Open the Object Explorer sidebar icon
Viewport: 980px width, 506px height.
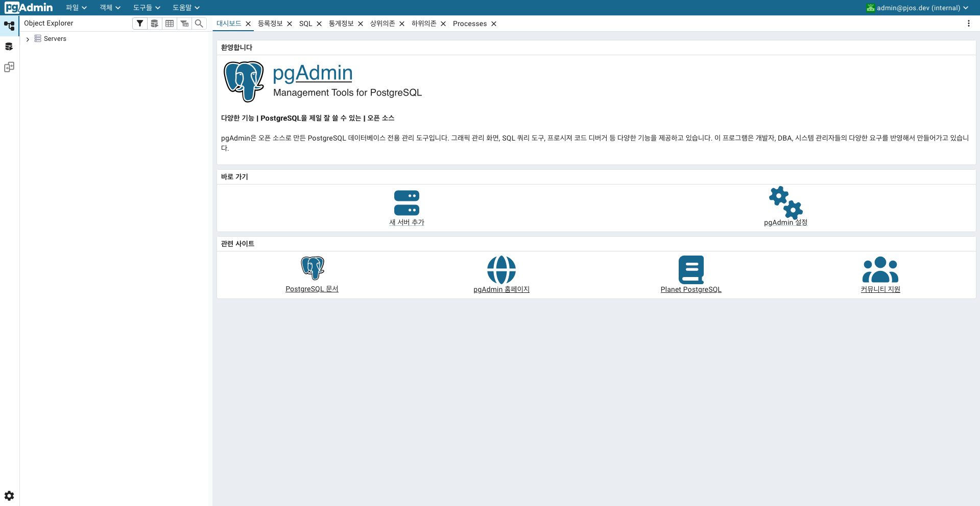[9, 26]
